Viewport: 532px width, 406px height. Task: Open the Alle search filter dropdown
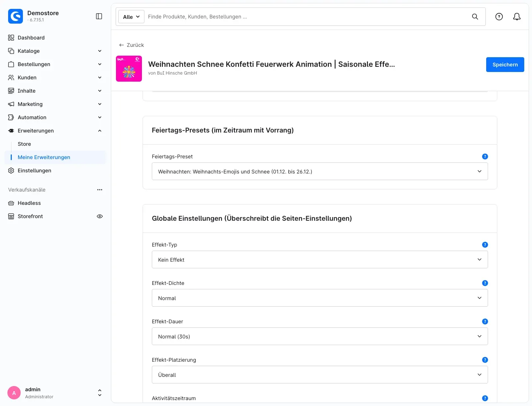[131, 17]
